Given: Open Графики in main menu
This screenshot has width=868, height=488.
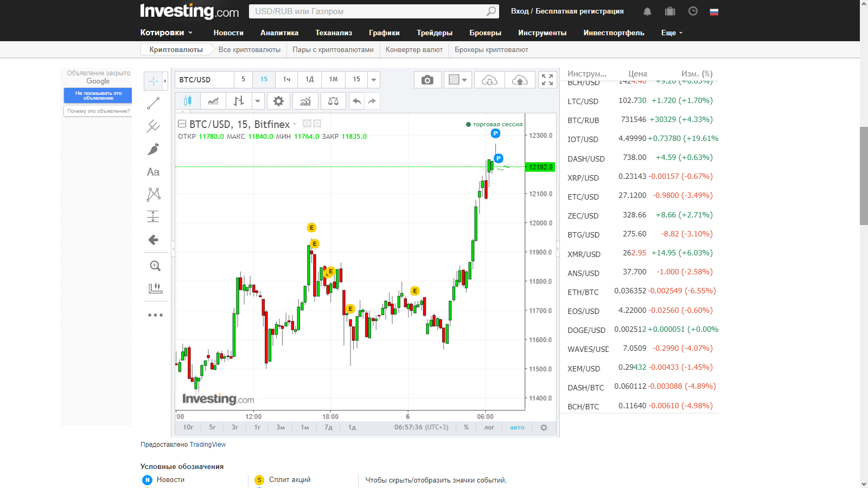Looking at the screenshot, I should point(384,33).
